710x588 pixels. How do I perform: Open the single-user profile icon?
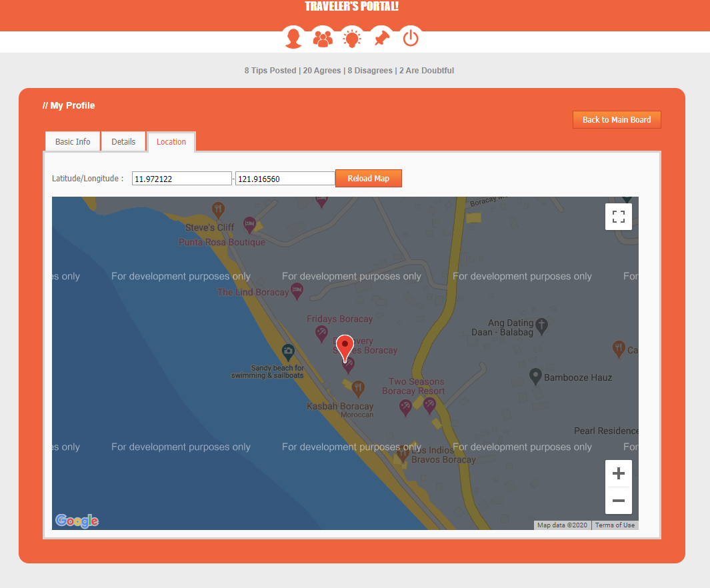(293, 37)
